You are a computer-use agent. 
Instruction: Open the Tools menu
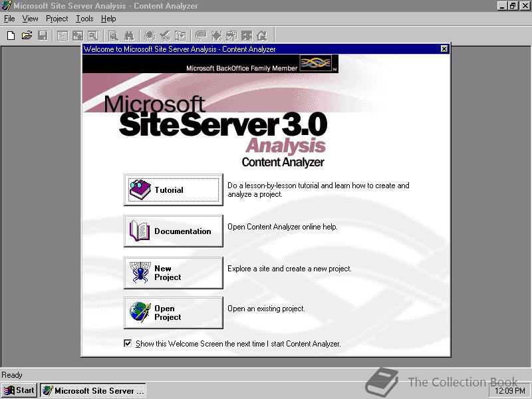click(84, 19)
